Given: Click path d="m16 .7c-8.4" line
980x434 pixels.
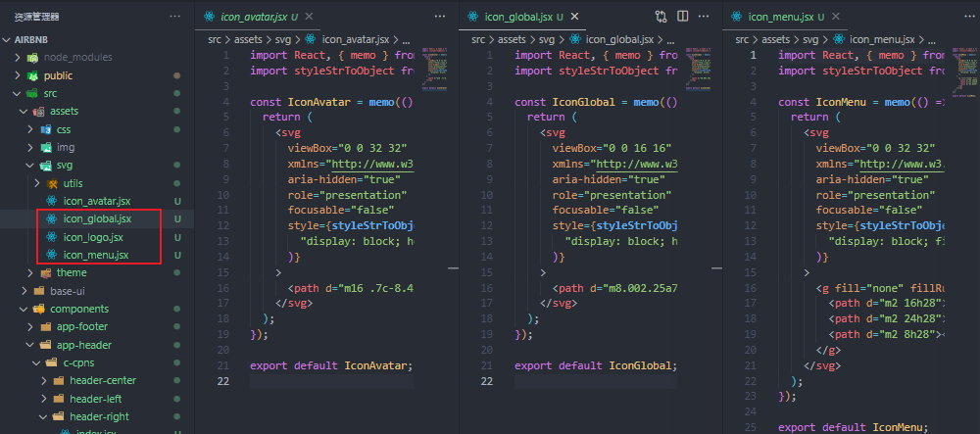Looking at the screenshot, I should (x=351, y=289).
